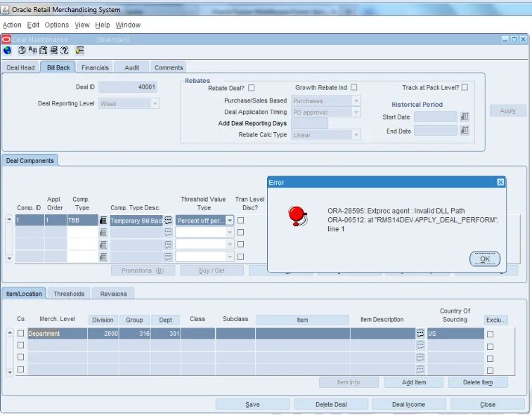Image resolution: width=532 pixels, height=416 pixels.
Task: Open comment bubble for Temporary Bill Back row
Action: tap(168, 221)
